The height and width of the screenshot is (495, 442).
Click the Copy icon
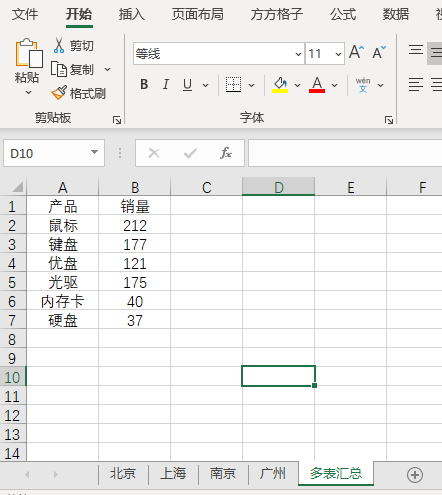[59, 69]
